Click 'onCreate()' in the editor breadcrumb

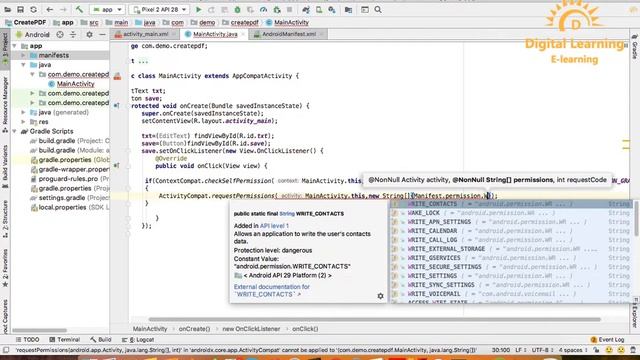tap(194, 329)
